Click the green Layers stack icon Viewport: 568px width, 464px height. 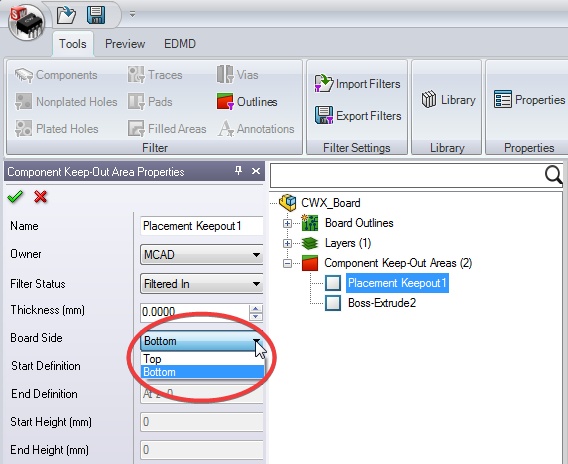310,243
